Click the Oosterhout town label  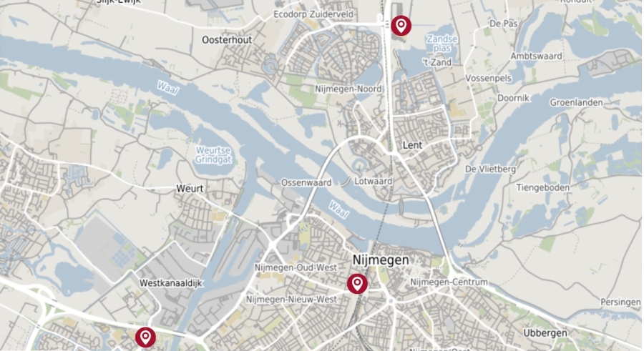(x=227, y=40)
